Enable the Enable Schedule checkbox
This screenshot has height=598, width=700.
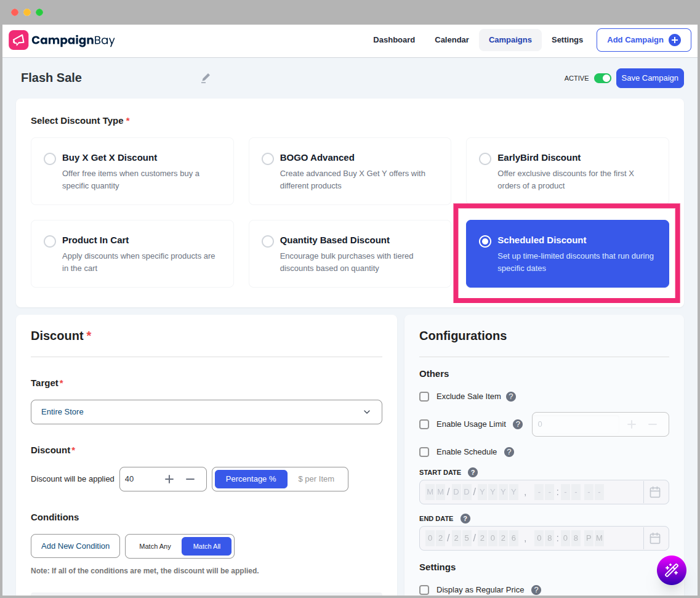424,452
